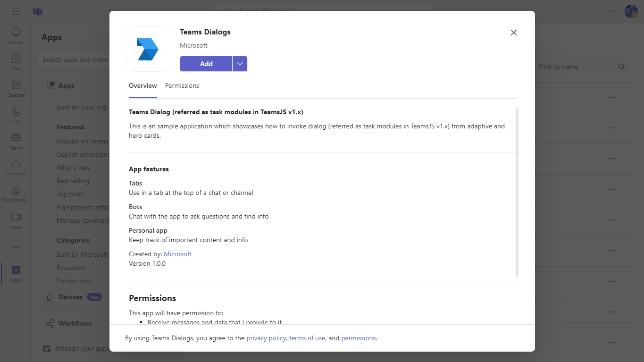Viewport: 644px width, 362px height.
Task: Click the Teams Dialogs app logo
Action: [x=148, y=49]
